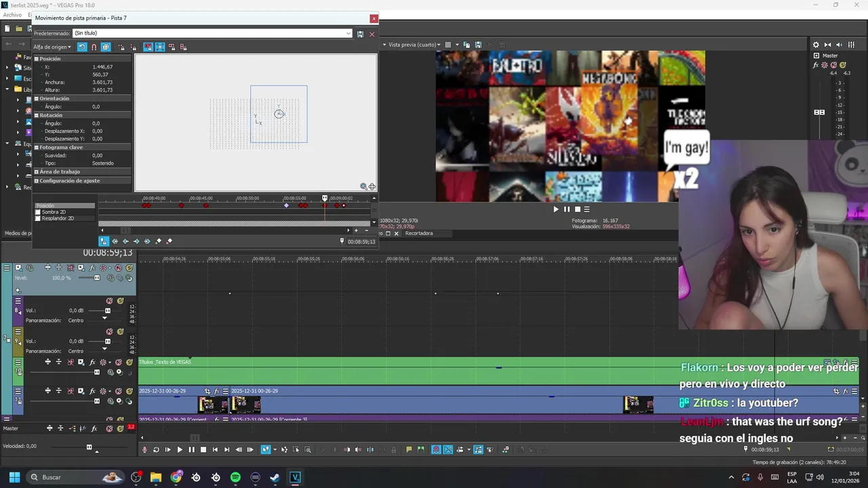The image size is (868, 488).
Task: Mute audio track 8
Action: 109,301
